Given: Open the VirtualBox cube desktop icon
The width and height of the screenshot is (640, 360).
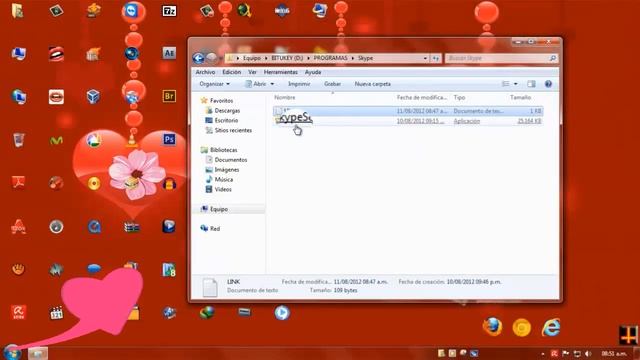Looking at the screenshot, I should [93, 96].
